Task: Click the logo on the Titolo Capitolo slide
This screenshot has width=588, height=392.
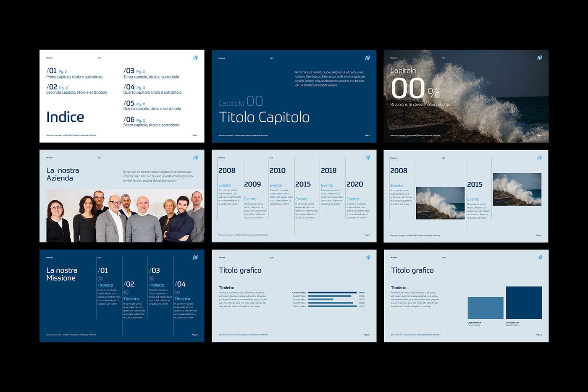Action: pyautogui.click(x=367, y=58)
